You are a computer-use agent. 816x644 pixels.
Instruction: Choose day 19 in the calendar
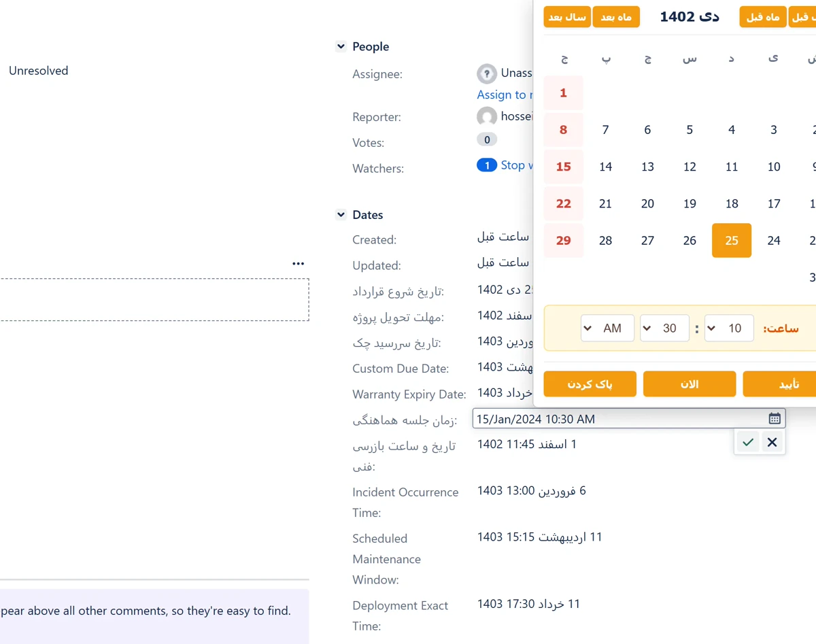click(x=690, y=203)
